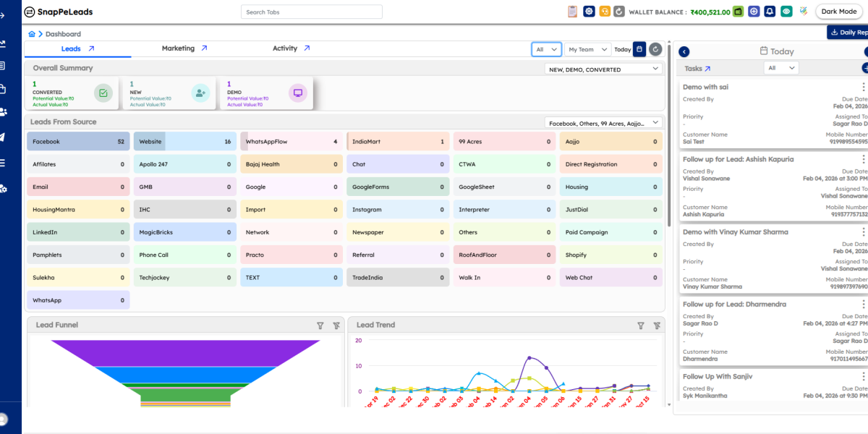Click the Daily Report download button

(848, 33)
